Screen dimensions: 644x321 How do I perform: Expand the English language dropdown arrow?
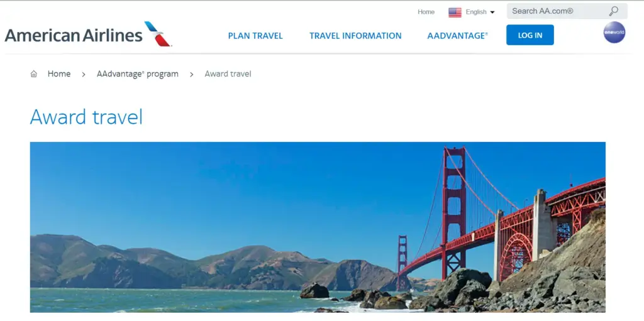tap(492, 13)
